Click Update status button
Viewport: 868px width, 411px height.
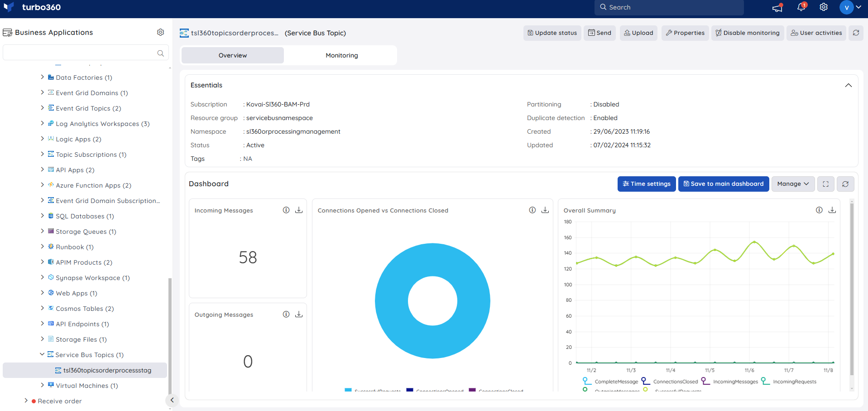(552, 33)
